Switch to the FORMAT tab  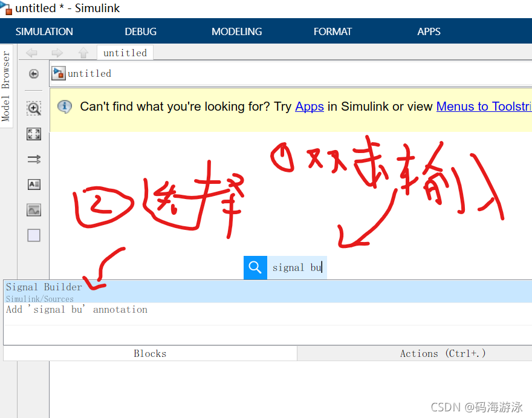(x=332, y=31)
